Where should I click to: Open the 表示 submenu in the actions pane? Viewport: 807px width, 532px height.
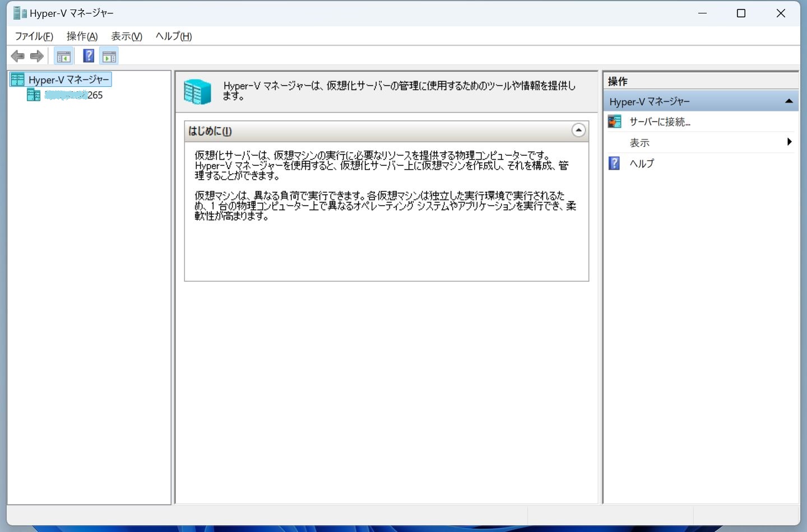coord(639,142)
